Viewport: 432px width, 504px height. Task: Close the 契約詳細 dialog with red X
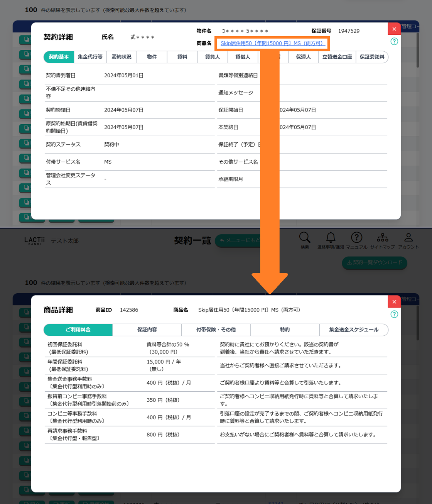click(394, 29)
